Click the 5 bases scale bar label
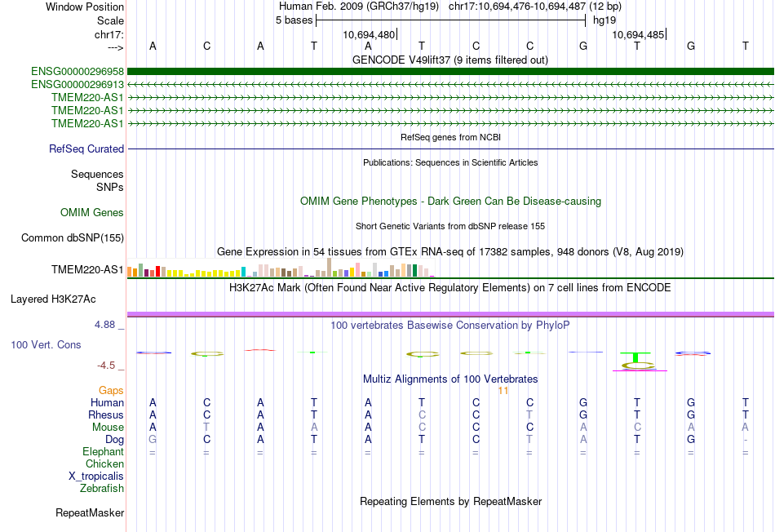The width and height of the screenshot is (775, 532). [294, 20]
